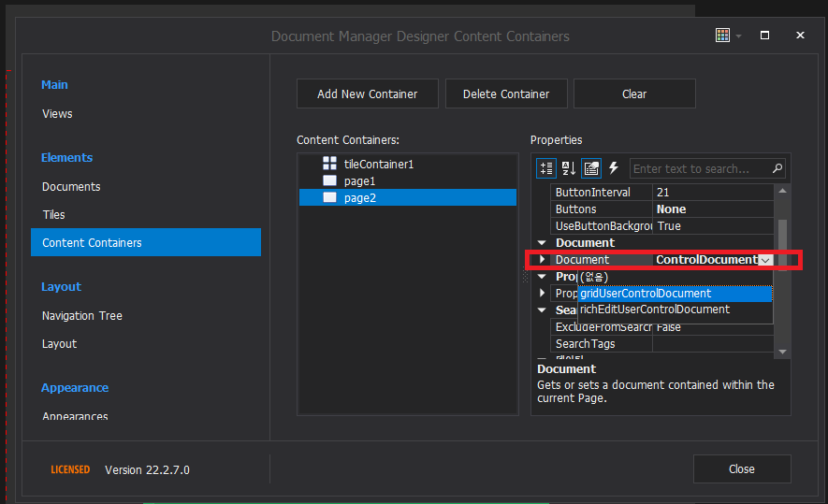Click property grid scroll up arrow
This screenshot has width=828, height=504.
coord(782,191)
